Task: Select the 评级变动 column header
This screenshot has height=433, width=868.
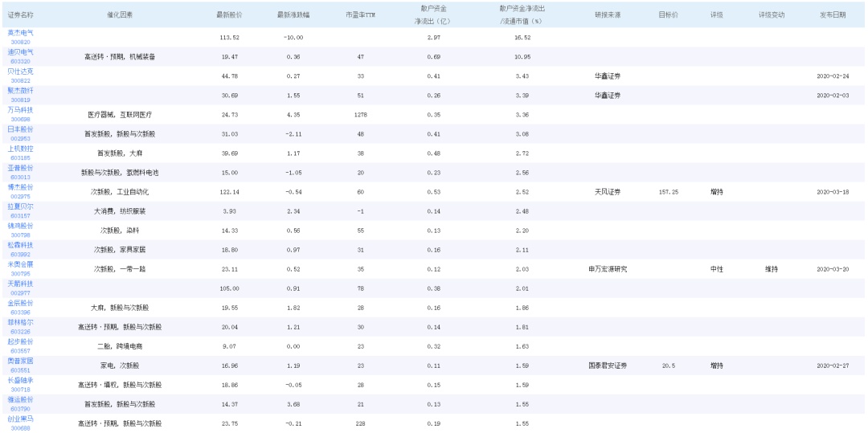Action: 772,15
